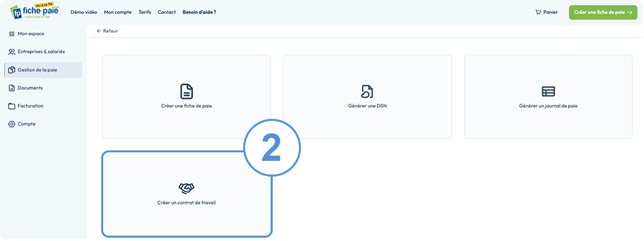Click the Mon espace sidebar icon
The width and height of the screenshot is (644, 241).
[x=12, y=33]
